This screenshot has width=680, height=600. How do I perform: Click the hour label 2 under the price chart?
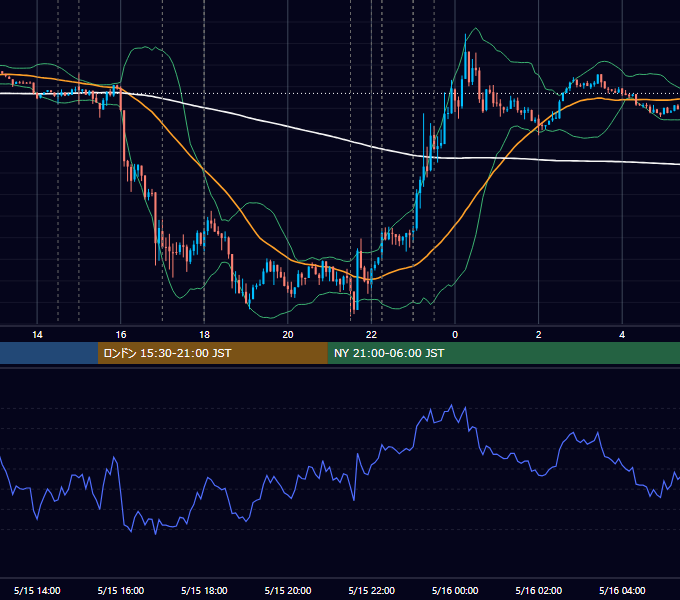[539, 335]
